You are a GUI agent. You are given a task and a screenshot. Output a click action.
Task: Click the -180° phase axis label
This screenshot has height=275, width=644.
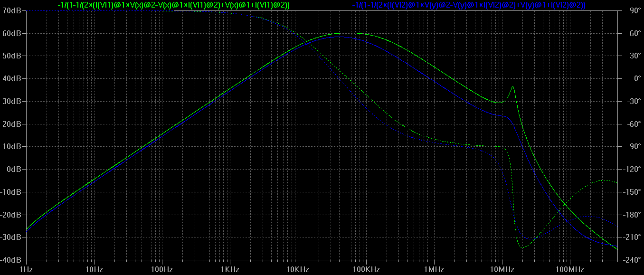[633, 215]
